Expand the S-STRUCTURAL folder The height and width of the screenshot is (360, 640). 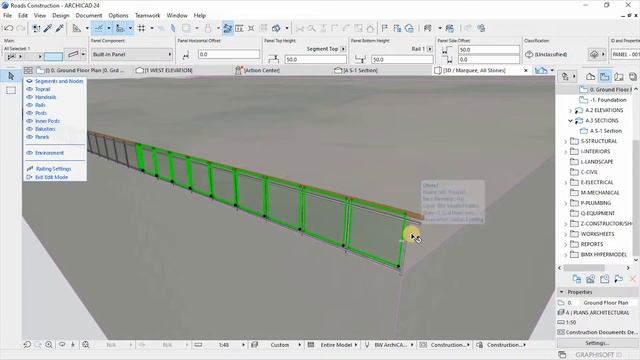click(566, 142)
